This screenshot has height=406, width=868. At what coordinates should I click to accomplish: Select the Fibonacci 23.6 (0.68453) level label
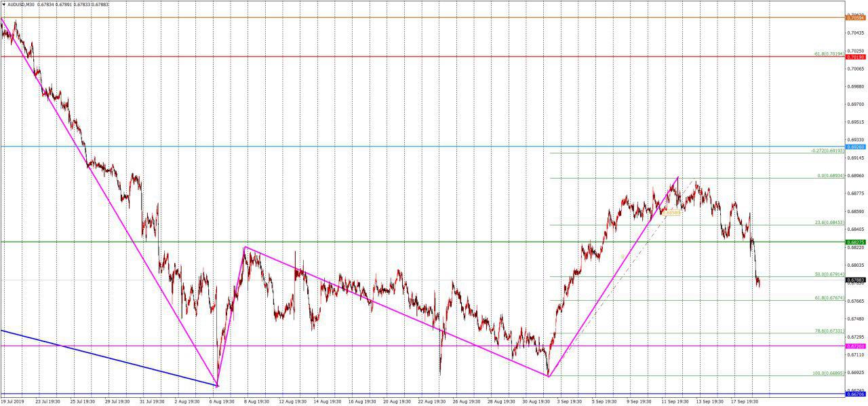tap(829, 222)
